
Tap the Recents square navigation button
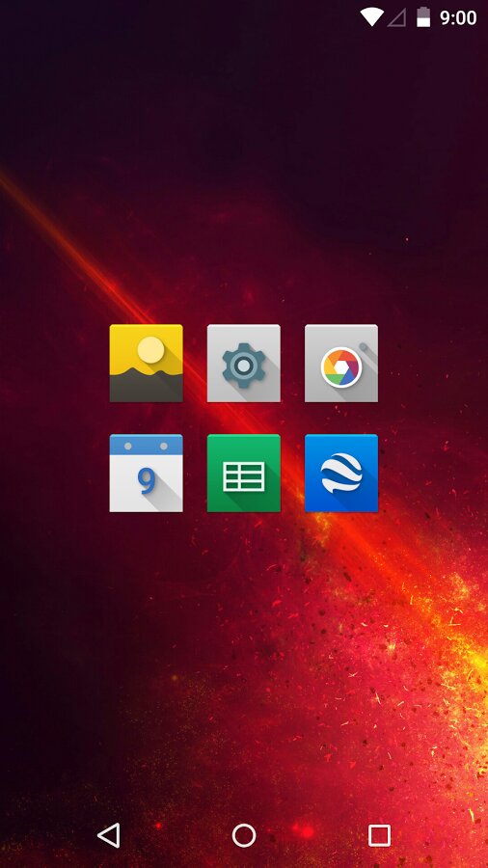point(380,835)
